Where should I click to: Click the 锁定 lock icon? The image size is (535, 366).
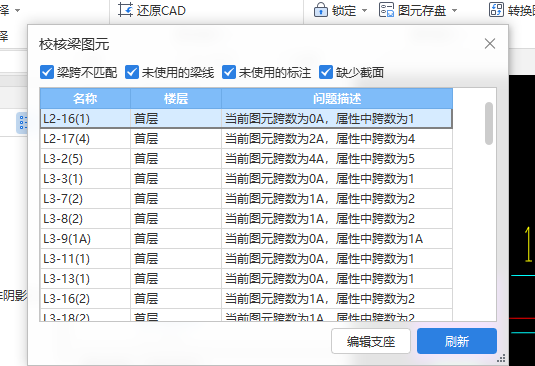tap(320, 10)
